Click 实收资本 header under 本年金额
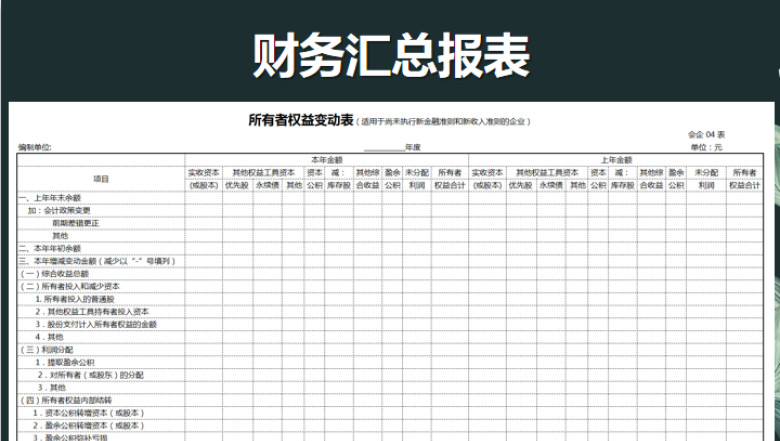 [203, 173]
